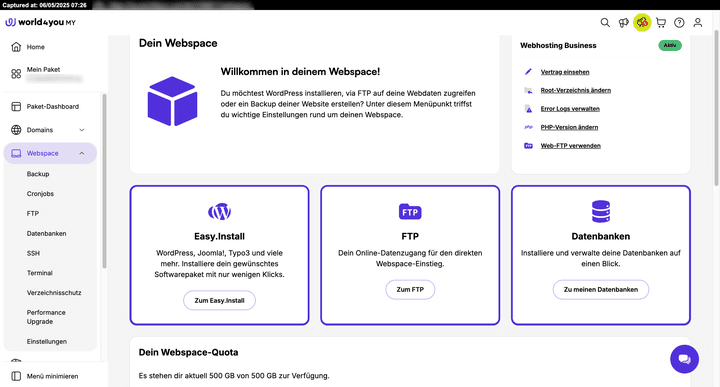
Task: Click the Zu meinen Datenbanken button
Action: pos(601,290)
